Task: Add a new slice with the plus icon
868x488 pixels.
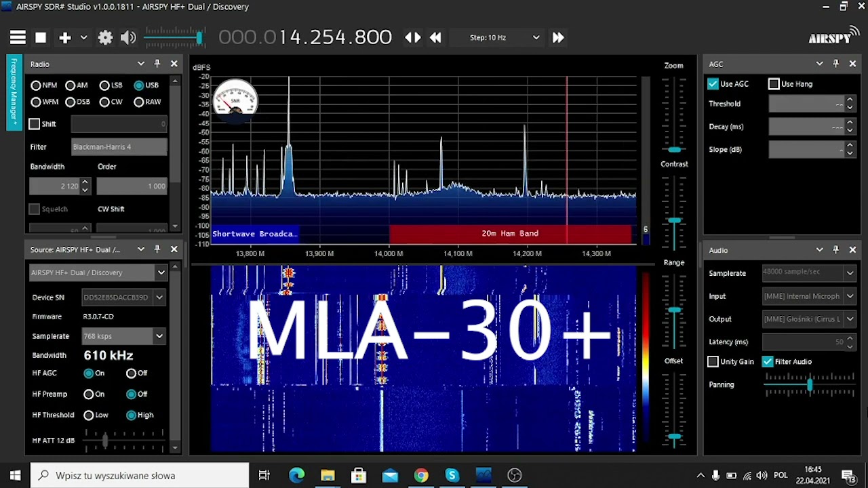Action: pyautogui.click(x=65, y=38)
